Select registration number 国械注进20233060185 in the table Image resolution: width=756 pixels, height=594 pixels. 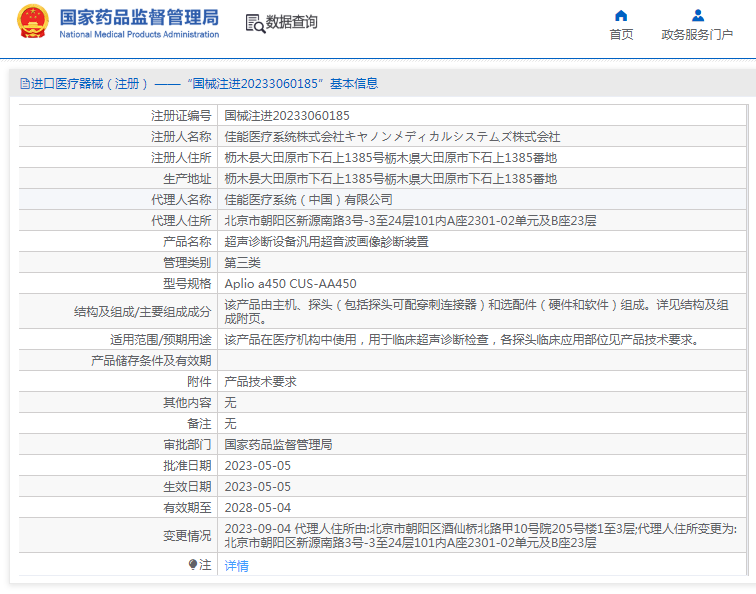(287, 116)
